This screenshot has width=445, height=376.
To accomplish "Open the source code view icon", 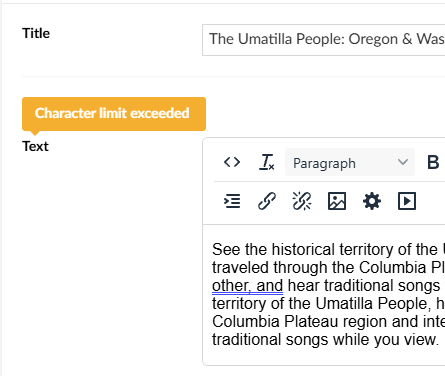I will pyautogui.click(x=232, y=162).
